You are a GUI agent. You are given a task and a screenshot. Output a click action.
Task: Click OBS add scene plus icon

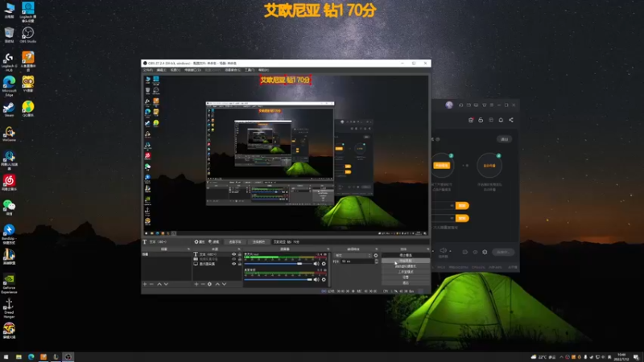tap(145, 284)
